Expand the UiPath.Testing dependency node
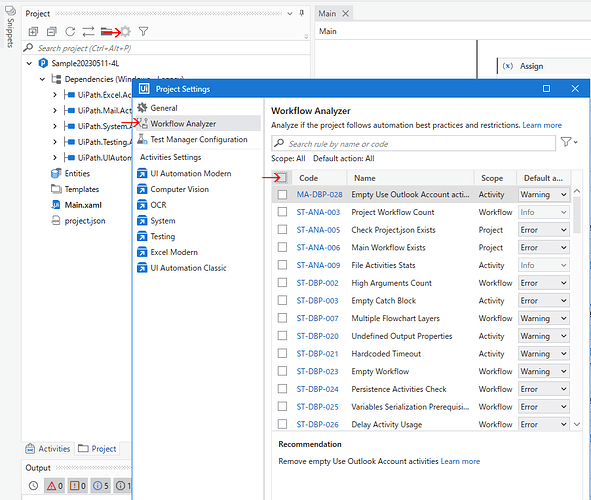The width and height of the screenshot is (591, 500). click(x=55, y=142)
